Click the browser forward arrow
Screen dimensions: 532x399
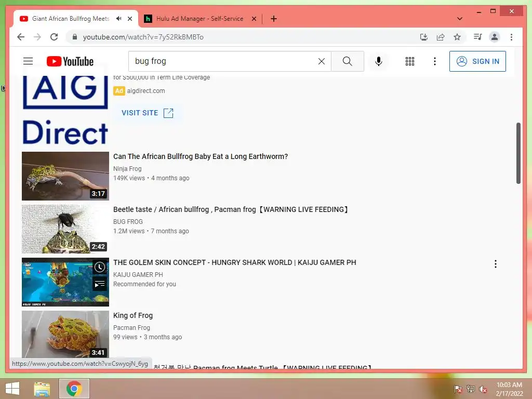(x=37, y=37)
